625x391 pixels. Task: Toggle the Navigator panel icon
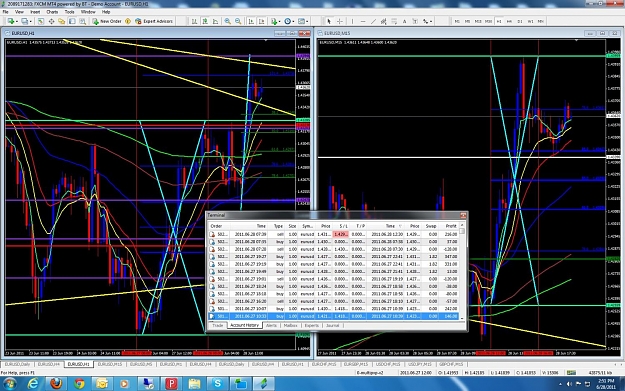coord(61,21)
